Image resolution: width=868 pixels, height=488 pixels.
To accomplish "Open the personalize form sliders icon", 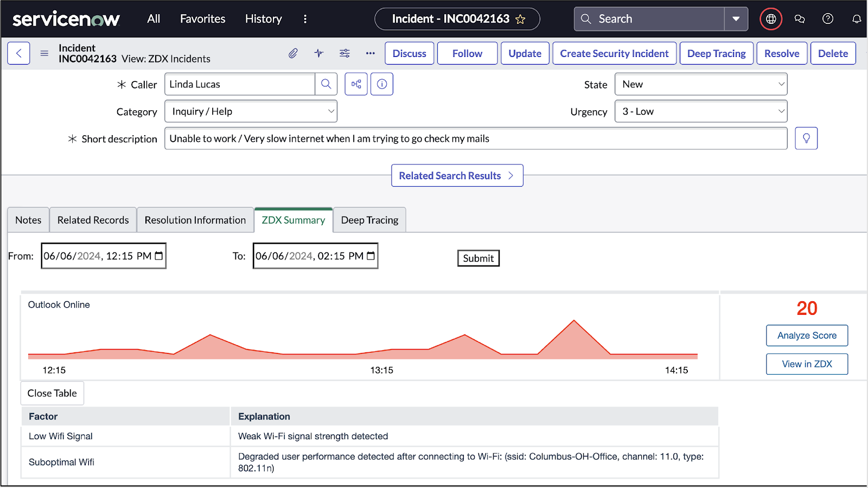I will point(344,53).
